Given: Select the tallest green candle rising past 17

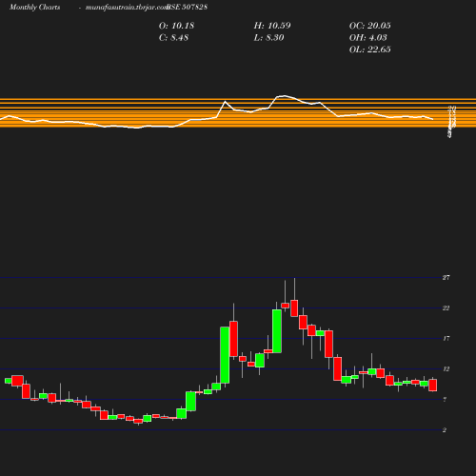Looking at the screenshot, I should (225, 355).
